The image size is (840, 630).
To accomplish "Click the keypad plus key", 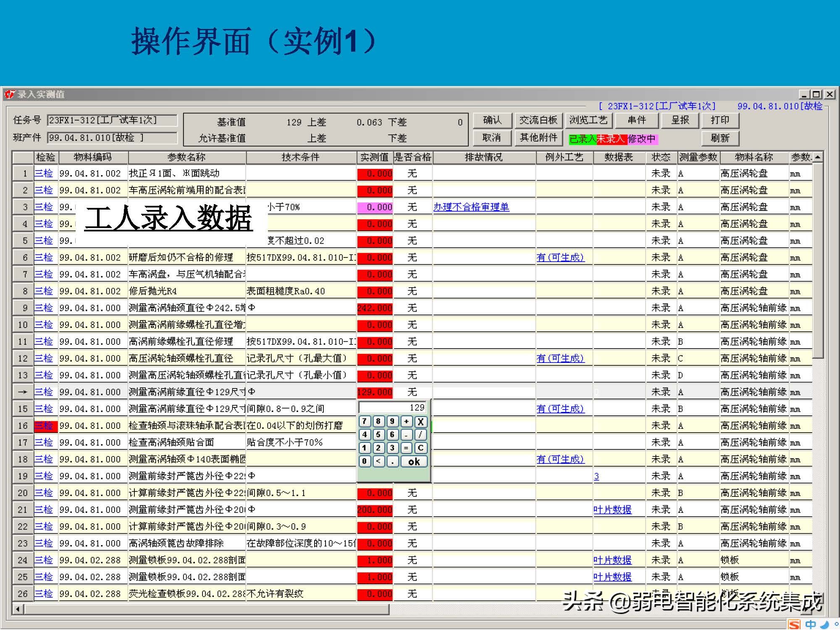I will pos(406,421).
